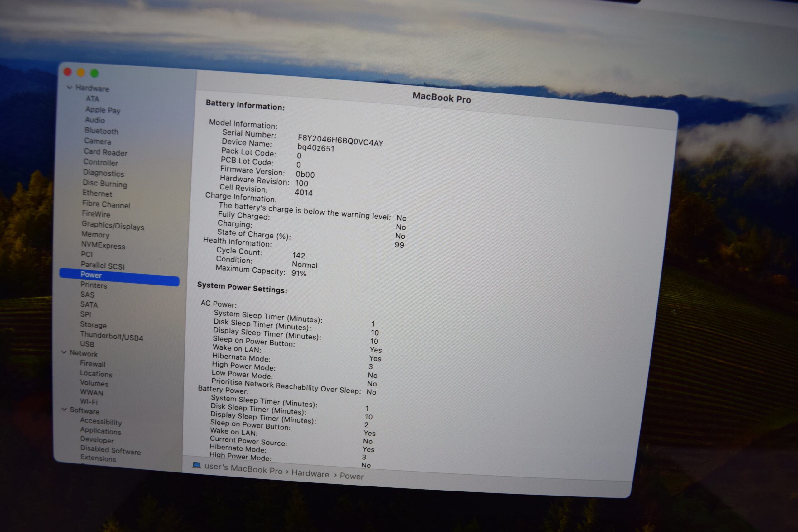Open Locations under Network
Screen dimensions: 798x532
(96, 374)
